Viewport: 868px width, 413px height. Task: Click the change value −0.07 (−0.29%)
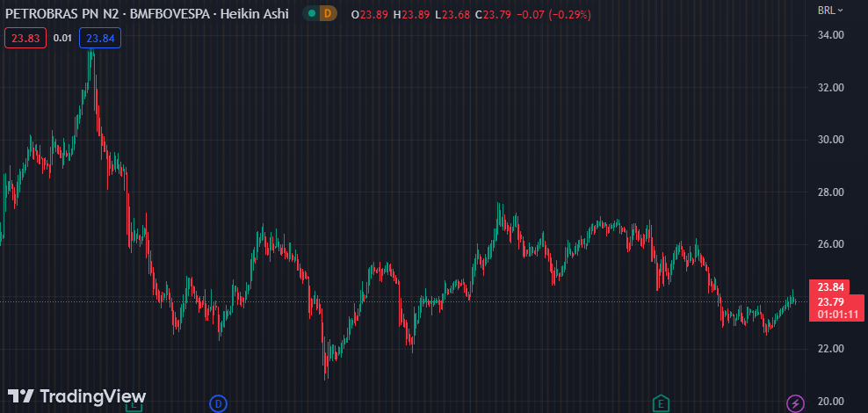coord(553,14)
